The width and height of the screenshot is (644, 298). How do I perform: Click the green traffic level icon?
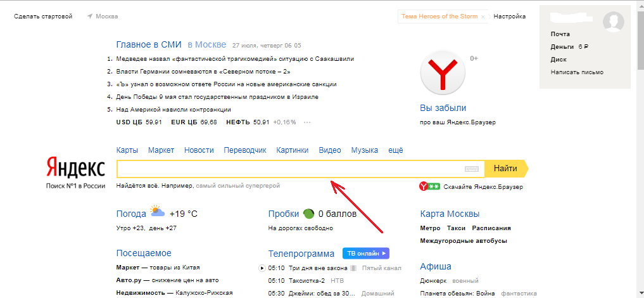point(308,214)
